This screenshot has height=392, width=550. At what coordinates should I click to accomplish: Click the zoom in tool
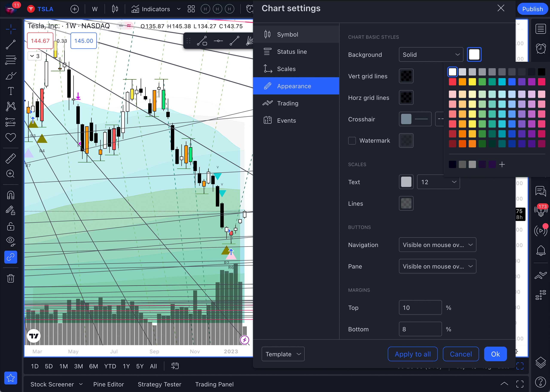(11, 174)
